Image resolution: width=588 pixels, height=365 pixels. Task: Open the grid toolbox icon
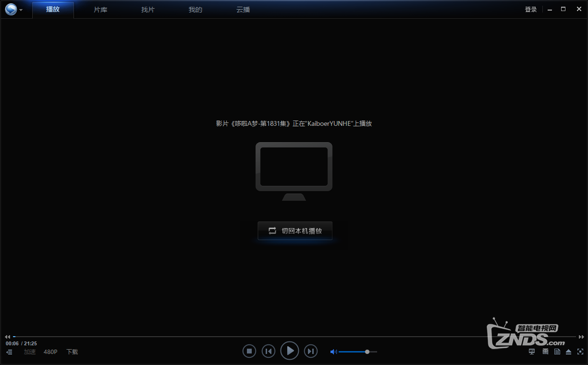click(545, 352)
